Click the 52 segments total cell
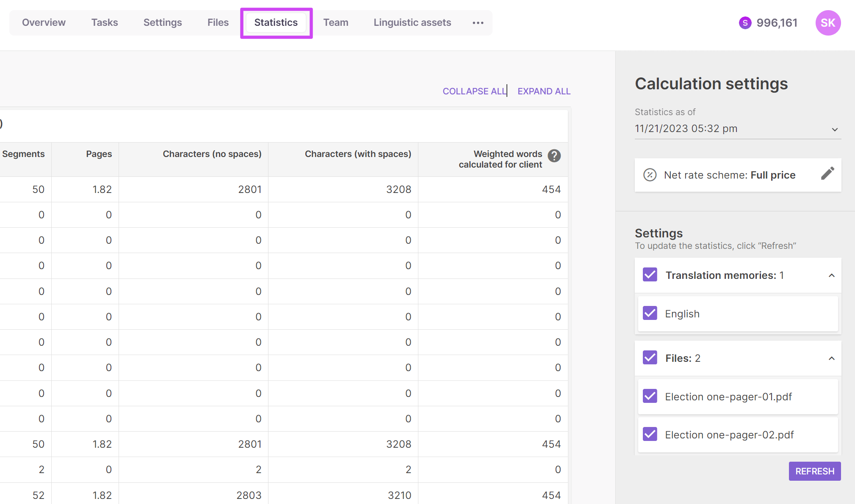Viewport: 855px width, 504px height. tap(39, 495)
